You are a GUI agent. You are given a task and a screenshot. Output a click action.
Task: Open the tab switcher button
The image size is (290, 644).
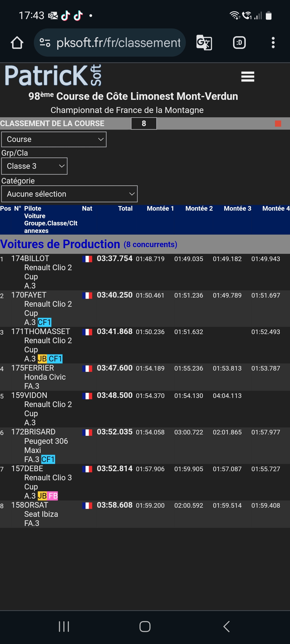click(x=239, y=43)
